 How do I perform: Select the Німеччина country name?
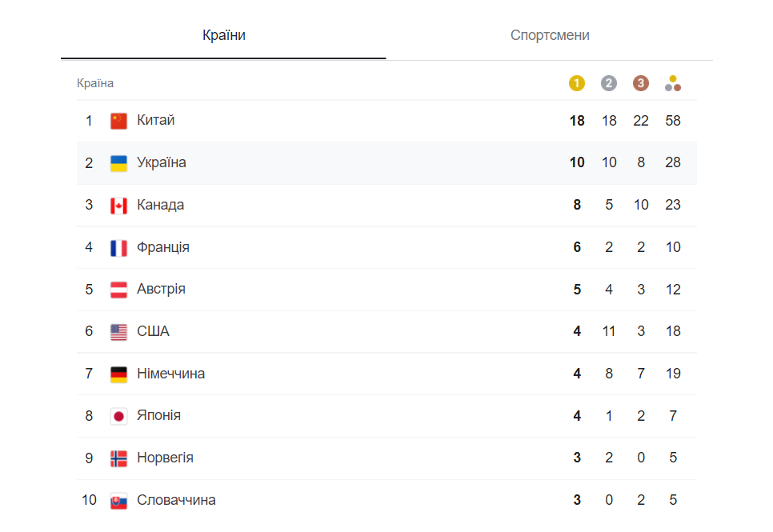(171, 374)
